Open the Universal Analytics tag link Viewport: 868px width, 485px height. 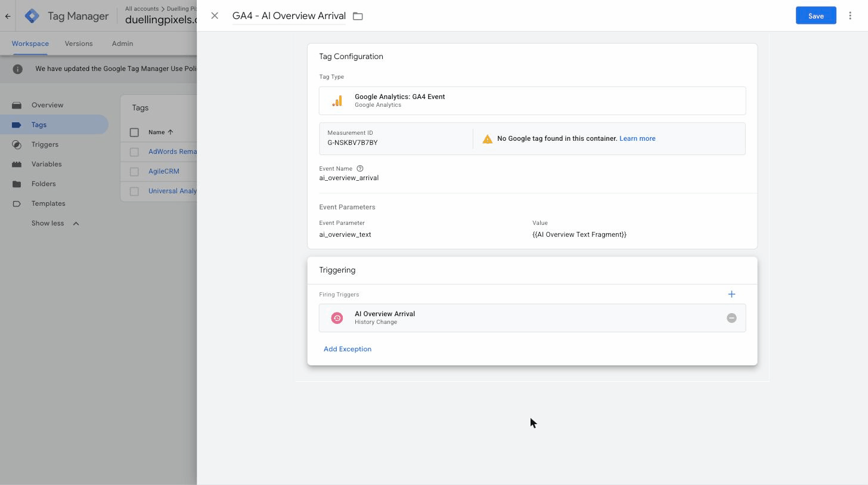click(172, 191)
